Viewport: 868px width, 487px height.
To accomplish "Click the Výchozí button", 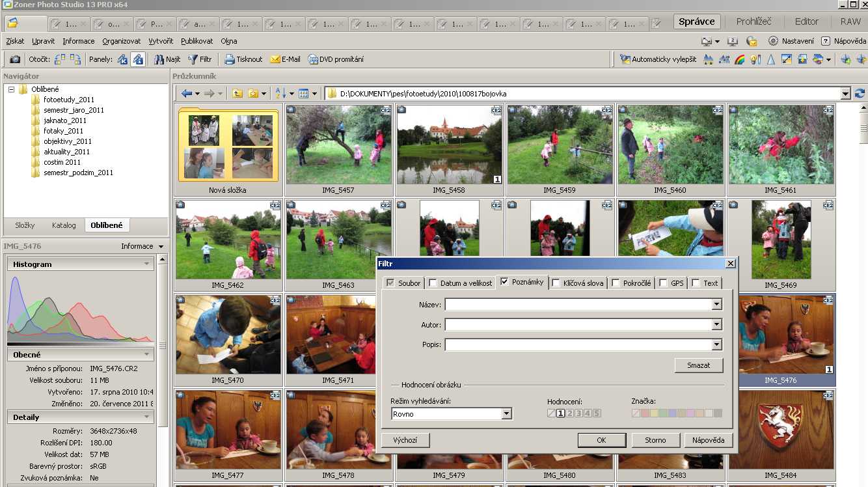I will click(405, 440).
